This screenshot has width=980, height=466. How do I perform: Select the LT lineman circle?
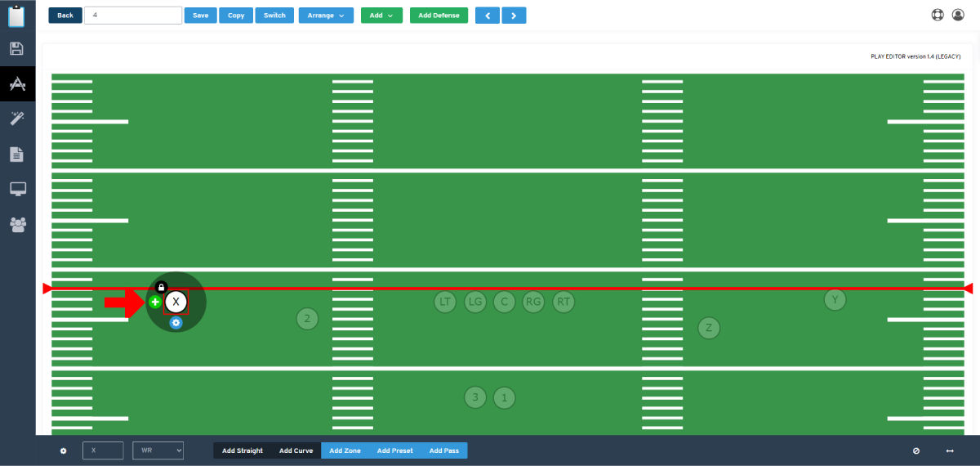[x=445, y=302]
